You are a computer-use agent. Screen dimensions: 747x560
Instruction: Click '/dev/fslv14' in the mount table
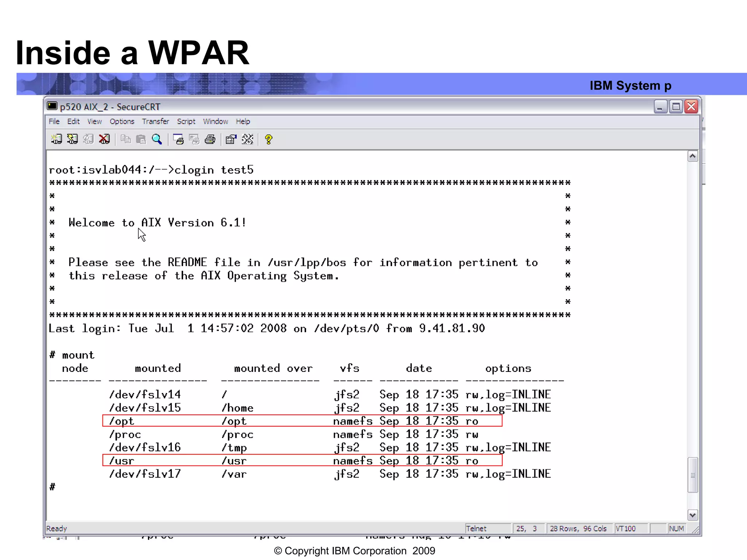click(x=145, y=394)
